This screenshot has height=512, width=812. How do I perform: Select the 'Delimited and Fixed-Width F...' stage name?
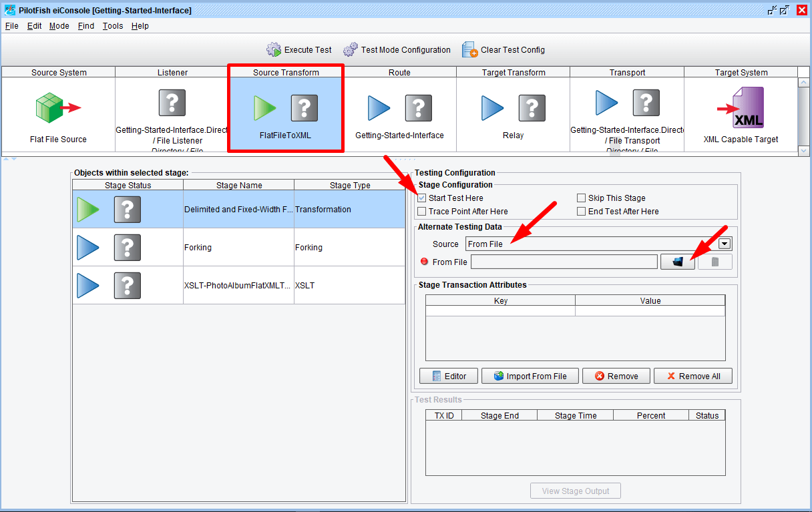pos(238,209)
